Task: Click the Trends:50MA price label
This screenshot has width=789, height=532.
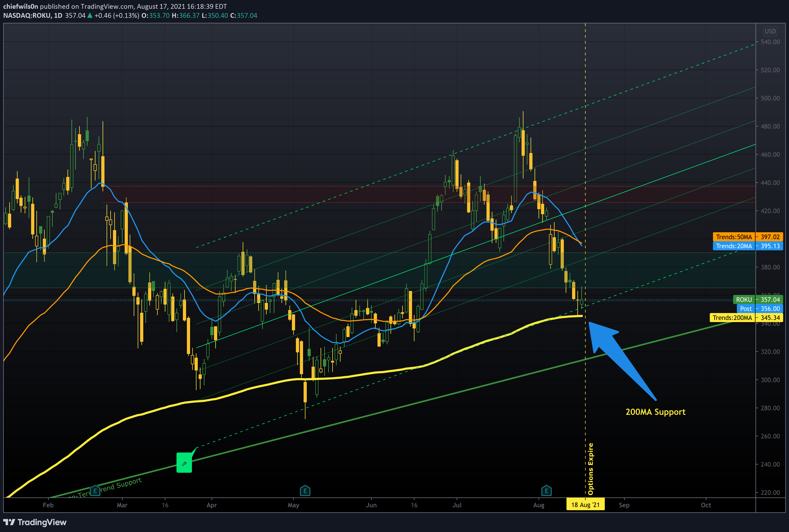Action: coord(748,237)
